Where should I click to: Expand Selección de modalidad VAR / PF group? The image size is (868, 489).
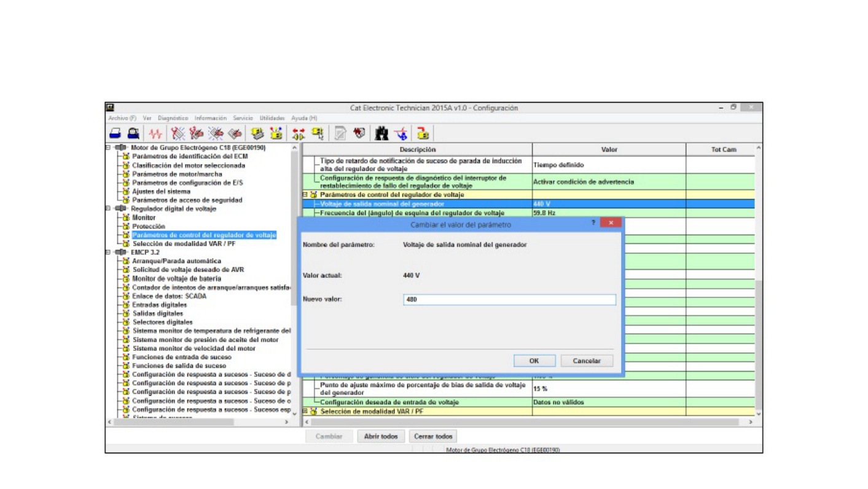tap(305, 412)
